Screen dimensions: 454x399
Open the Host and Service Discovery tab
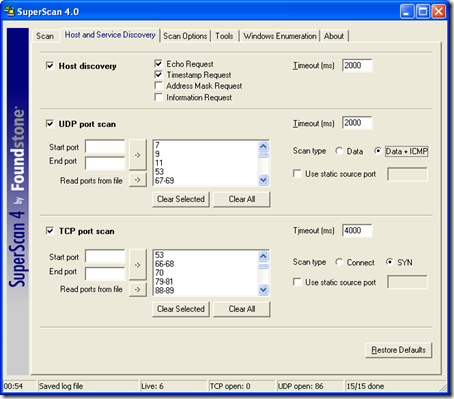[x=110, y=35]
